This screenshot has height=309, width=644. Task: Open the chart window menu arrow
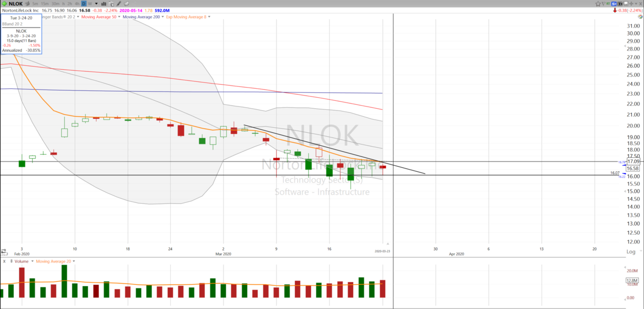[x=636, y=4]
